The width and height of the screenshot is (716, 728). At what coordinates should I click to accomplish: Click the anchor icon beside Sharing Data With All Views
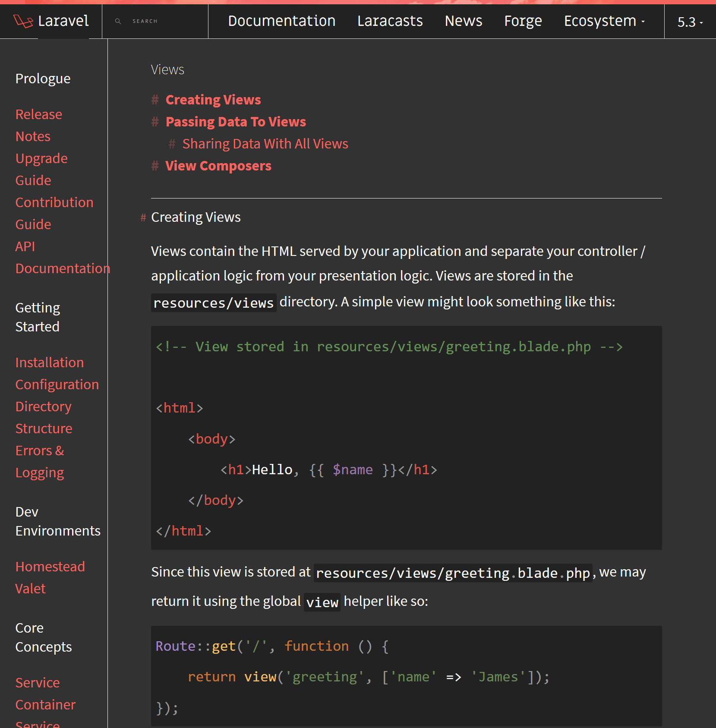point(172,144)
